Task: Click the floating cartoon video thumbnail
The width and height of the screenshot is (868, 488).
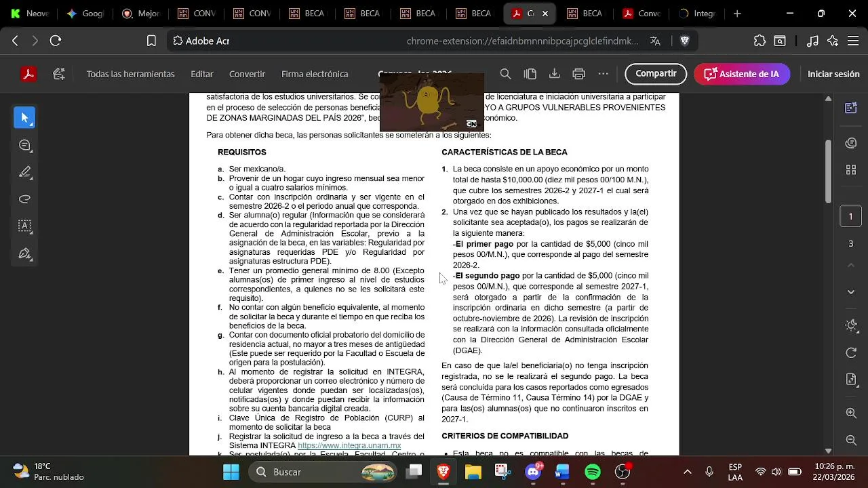Action: tap(432, 102)
